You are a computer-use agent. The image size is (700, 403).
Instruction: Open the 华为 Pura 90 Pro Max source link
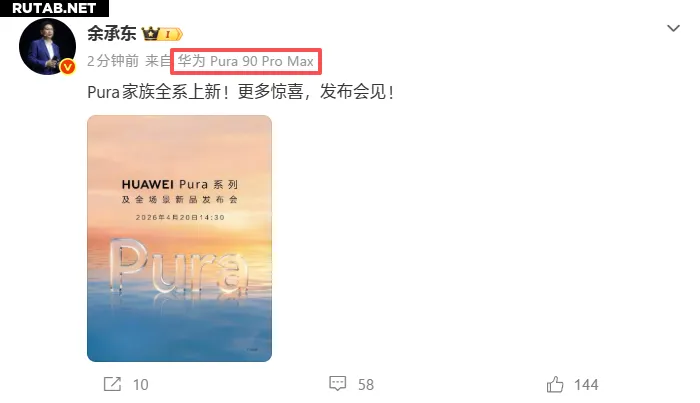click(x=246, y=61)
